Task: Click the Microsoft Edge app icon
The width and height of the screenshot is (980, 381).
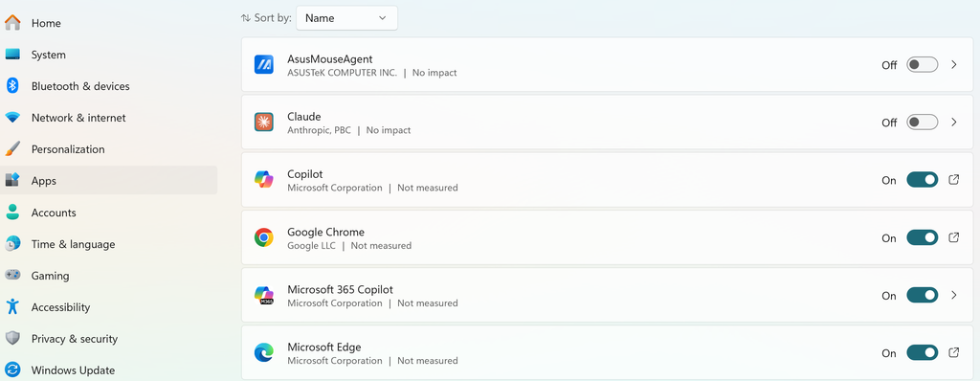Action: tap(264, 353)
